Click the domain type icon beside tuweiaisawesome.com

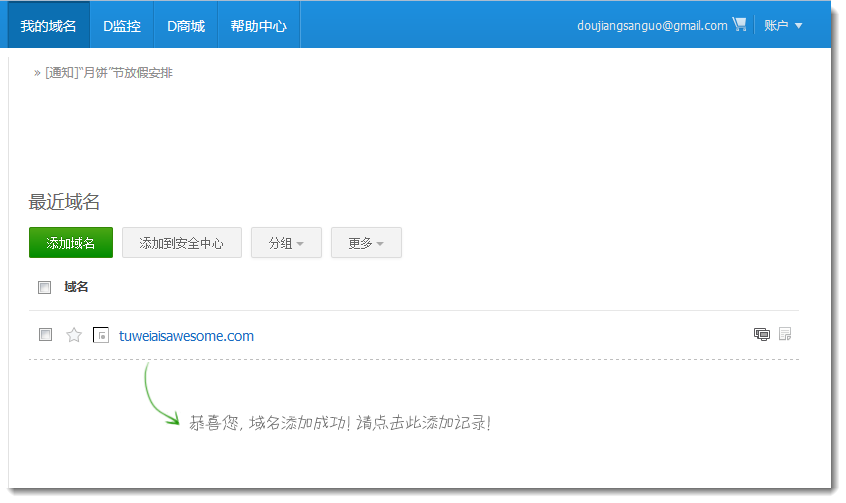100,335
